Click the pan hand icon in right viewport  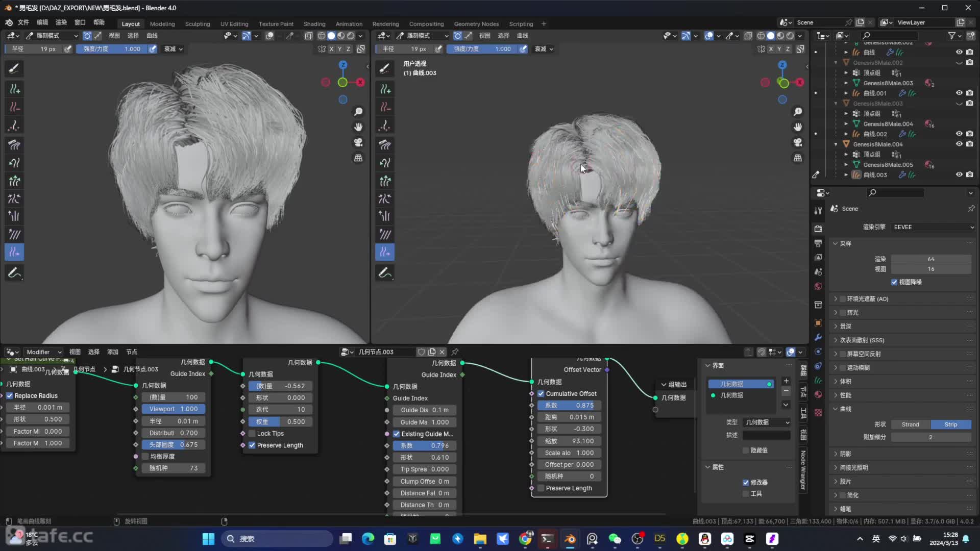tap(798, 127)
